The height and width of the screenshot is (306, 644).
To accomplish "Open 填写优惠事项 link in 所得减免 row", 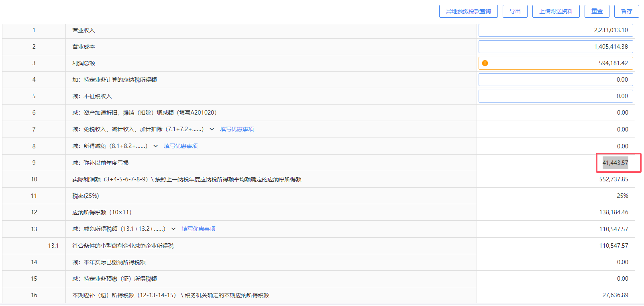I will point(181,146).
